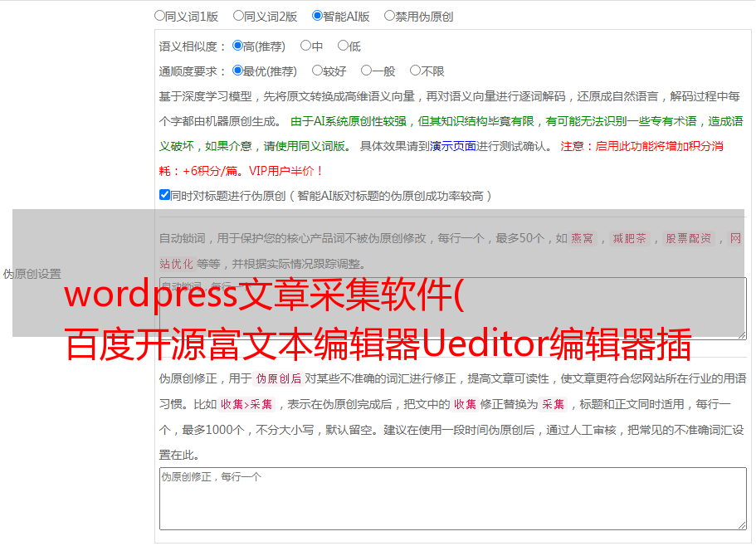Image resolution: width=756 pixels, height=546 pixels.
Task: Select the 同义词1版 radio option
Action: point(159,16)
